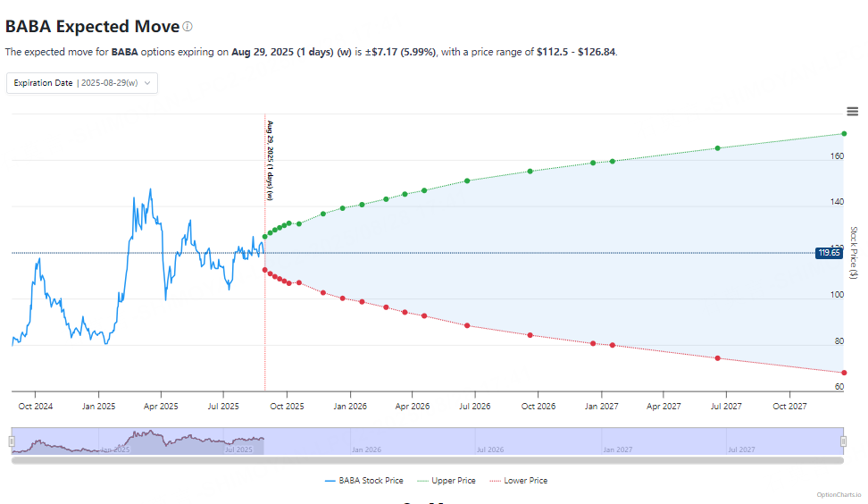This screenshot has width=868, height=504.
Task: Click the 119.65 current price label
Action: (x=829, y=253)
